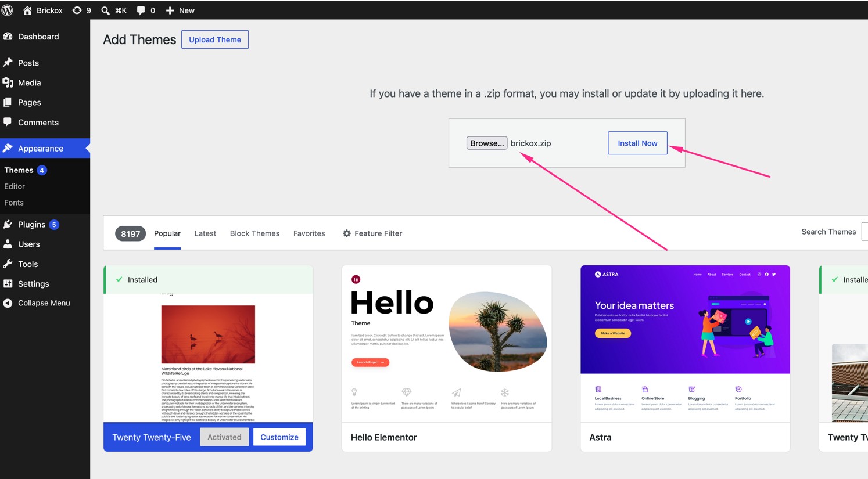Click the 8197 theme count badge
The width and height of the screenshot is (868, 479).
tap(130, 233)
